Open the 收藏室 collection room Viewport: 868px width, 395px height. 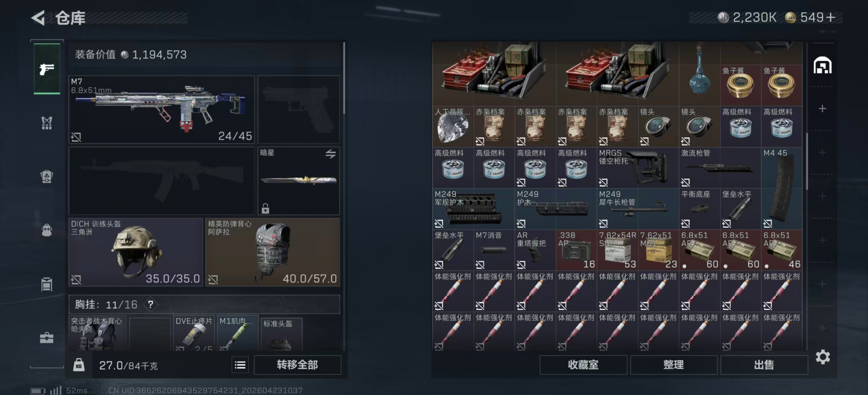pos(583,365)
